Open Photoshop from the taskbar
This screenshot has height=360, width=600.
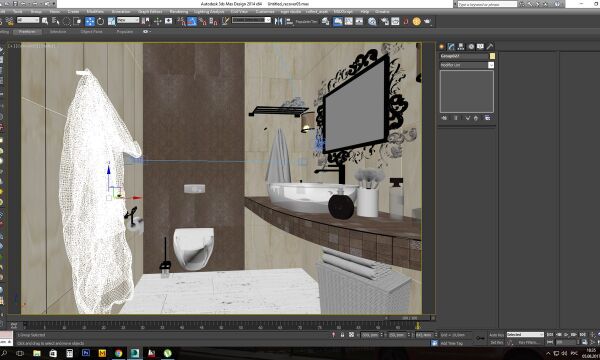pyautogui.click(x=86, y=353)
